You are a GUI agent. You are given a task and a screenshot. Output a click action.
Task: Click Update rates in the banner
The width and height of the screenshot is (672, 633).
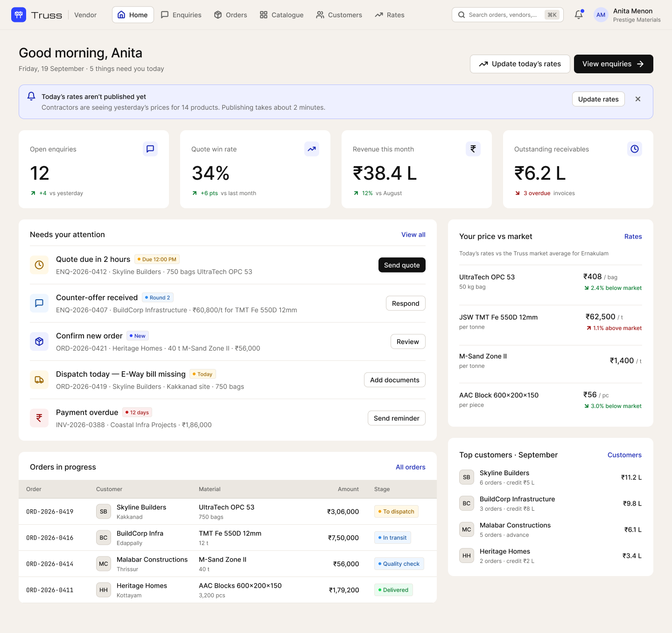(x=598, y=99)
